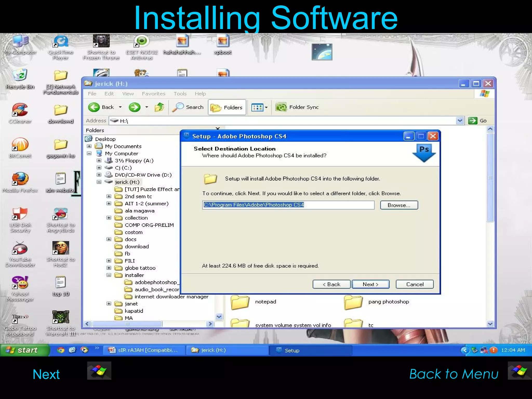
Task: Expand the 2nd sem tc folder node
Action: click(109, 196)
